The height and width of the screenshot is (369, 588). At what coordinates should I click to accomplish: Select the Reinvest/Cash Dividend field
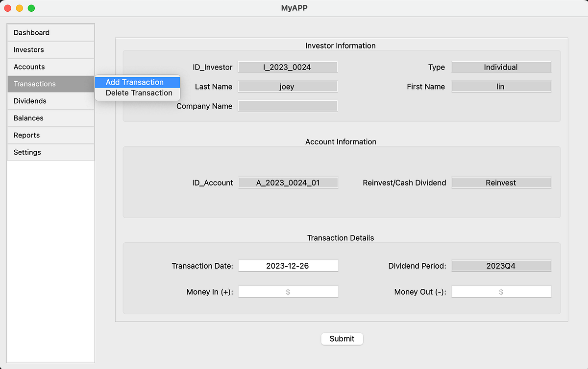click(501, 183)
